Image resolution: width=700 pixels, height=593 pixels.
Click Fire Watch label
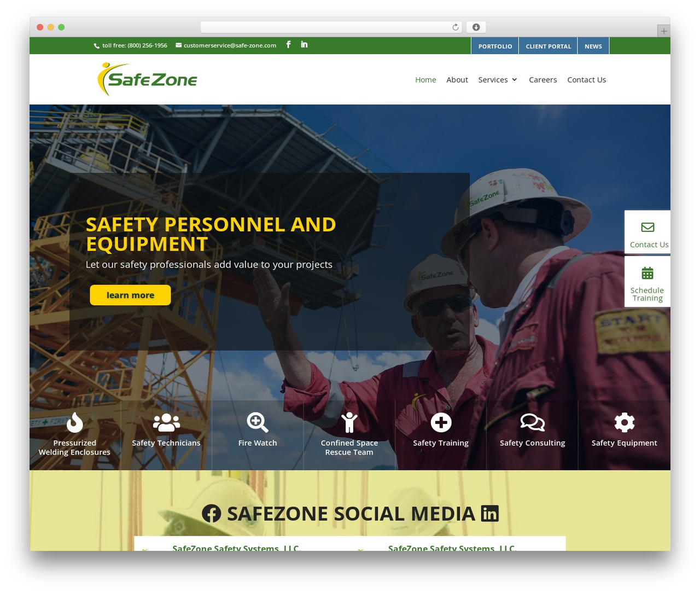258,443
